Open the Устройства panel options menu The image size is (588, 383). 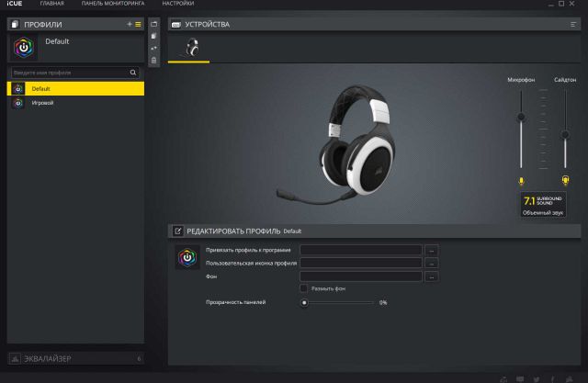571,24
